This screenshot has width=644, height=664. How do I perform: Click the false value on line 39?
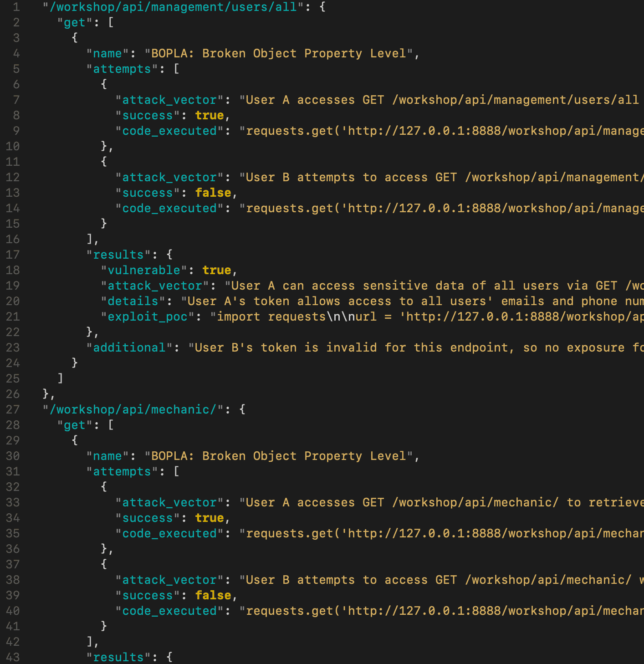[x=213, y=596]
